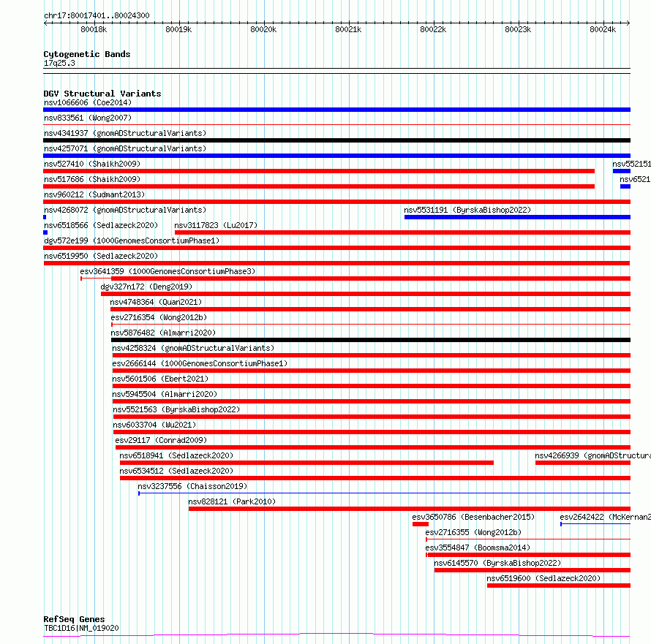Select the nsv833561 (Wong2007) variant label
Image resolution: width=651 pixels, height=644 pixels.
point(88,118)
